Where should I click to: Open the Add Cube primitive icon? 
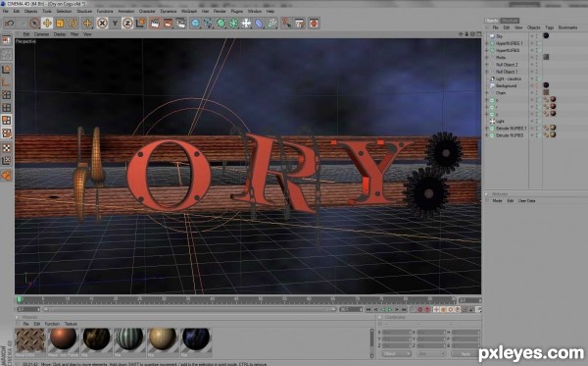pyautogui.click(x=195, y=24)
